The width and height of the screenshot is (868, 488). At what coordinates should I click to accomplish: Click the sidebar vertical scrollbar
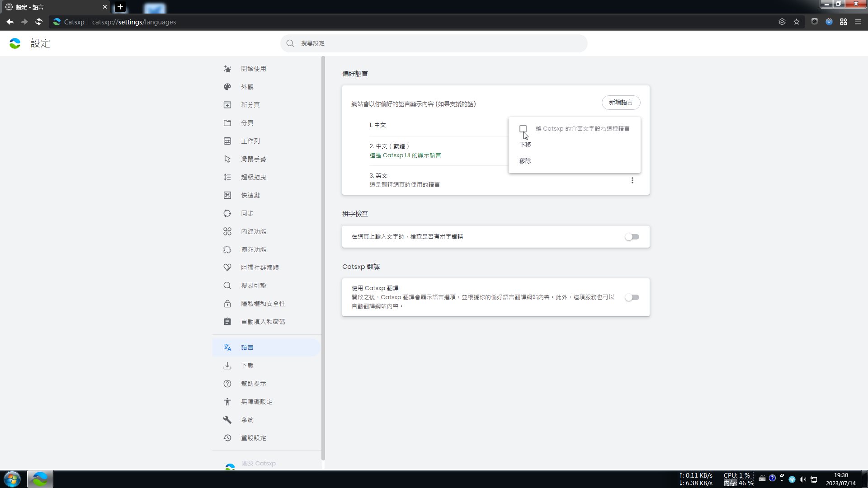pyautogui.click(x=323, y=258)
